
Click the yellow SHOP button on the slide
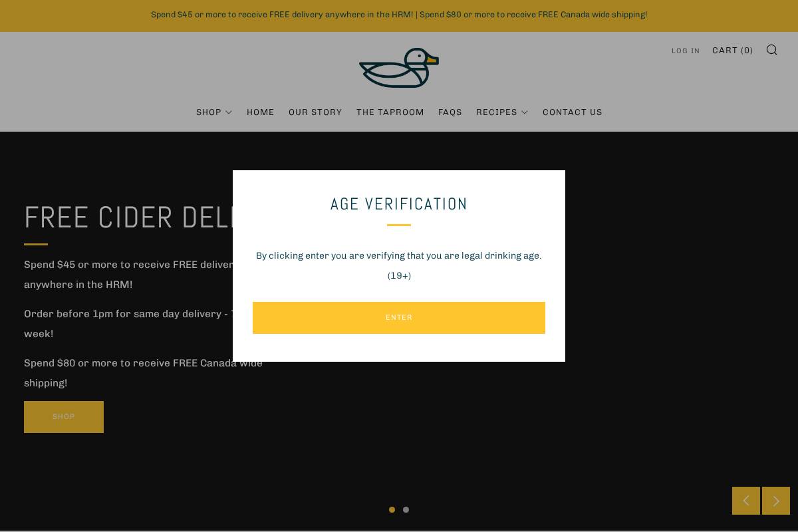64,417
